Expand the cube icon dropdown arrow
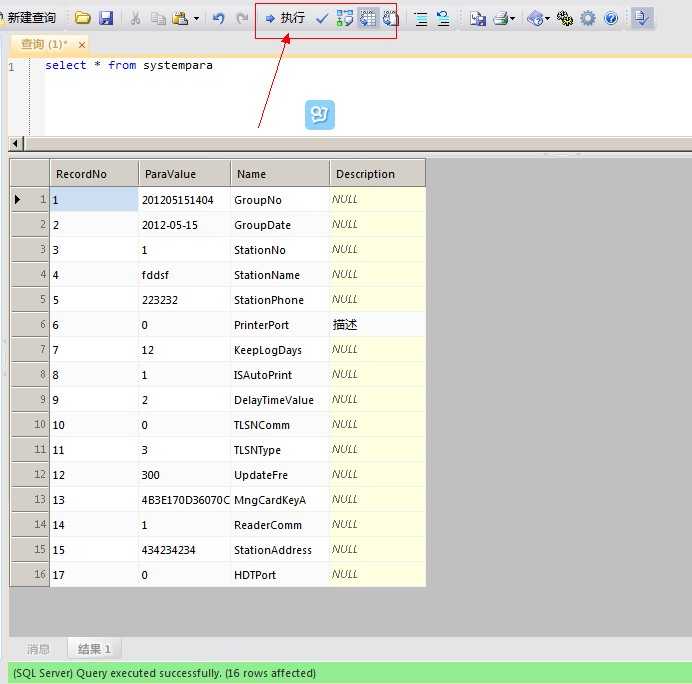 click(547, 19)
